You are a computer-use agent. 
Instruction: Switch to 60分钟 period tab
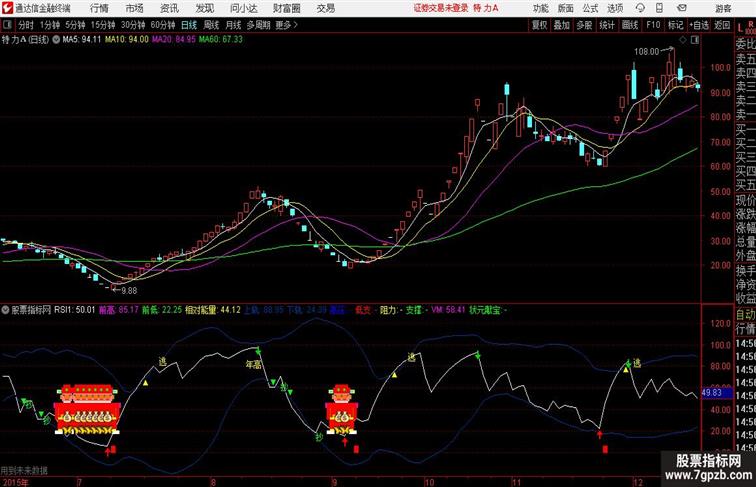pyautogui.click(x=162, y=25)
